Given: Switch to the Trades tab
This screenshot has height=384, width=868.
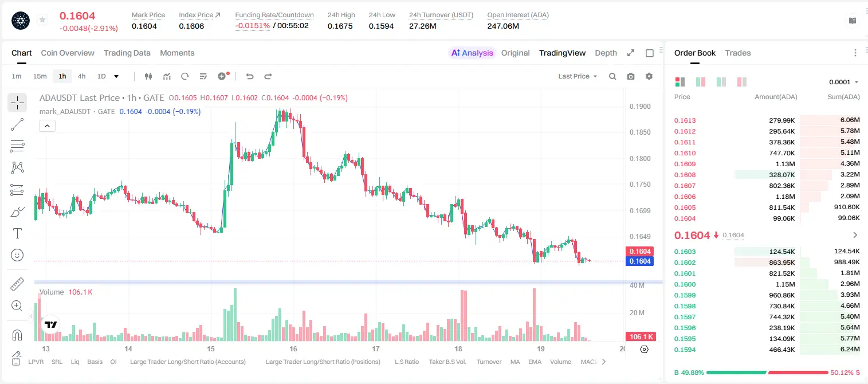Looking at the screenshot, I should coord(737,53).
